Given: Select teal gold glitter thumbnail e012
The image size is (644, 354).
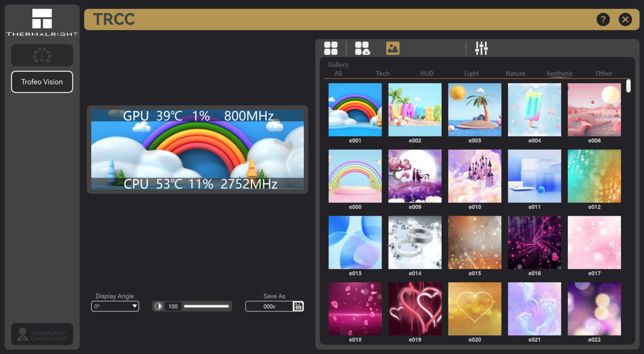Looking at the screenshot, I should pyautogui.click(x=594, y=176).
